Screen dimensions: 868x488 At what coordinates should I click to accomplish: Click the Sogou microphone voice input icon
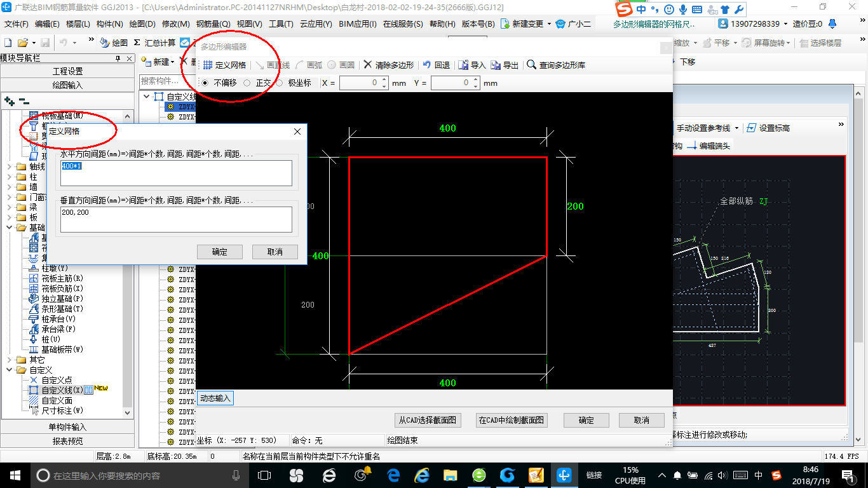pyautogui.click(x=683, y=10)
